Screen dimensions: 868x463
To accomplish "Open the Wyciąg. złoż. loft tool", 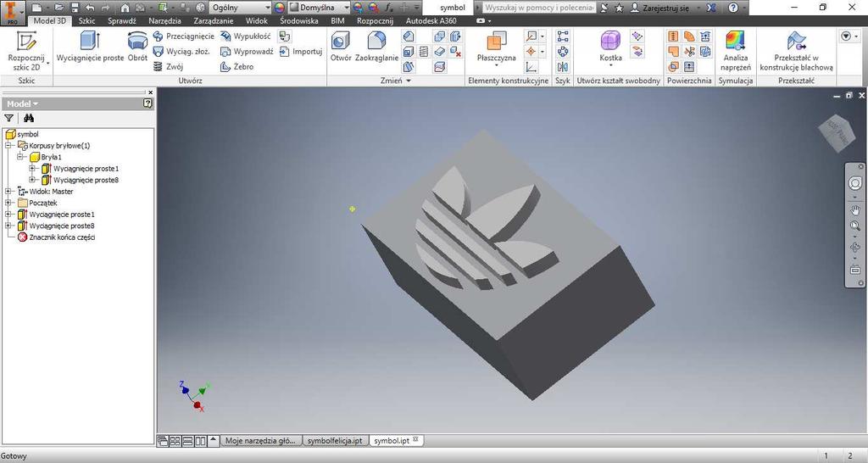I will coord(181,52).
